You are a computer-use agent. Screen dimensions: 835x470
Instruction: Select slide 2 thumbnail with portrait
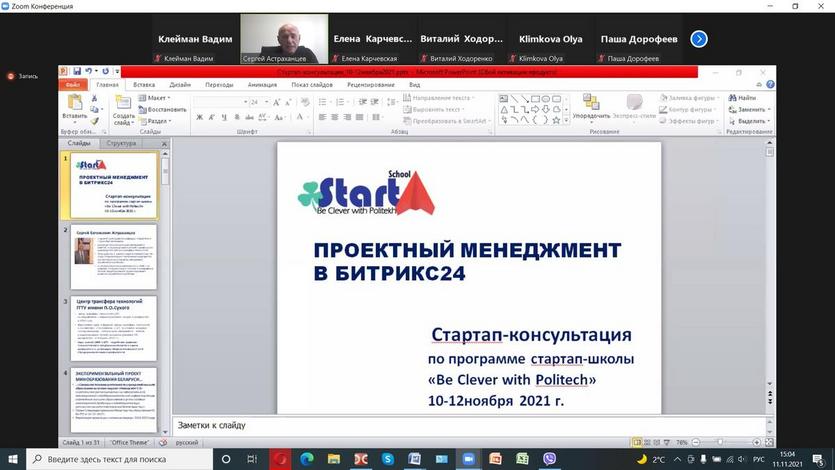pos(114,258)
